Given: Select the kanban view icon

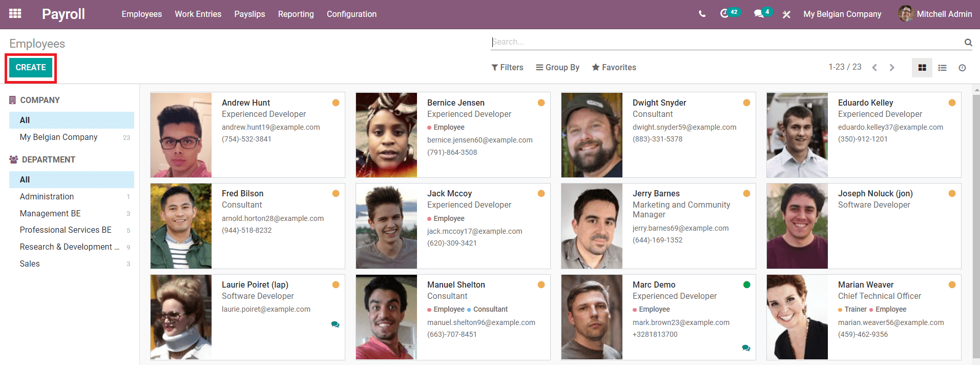Looking at the screenshot, I should (922, 68).
